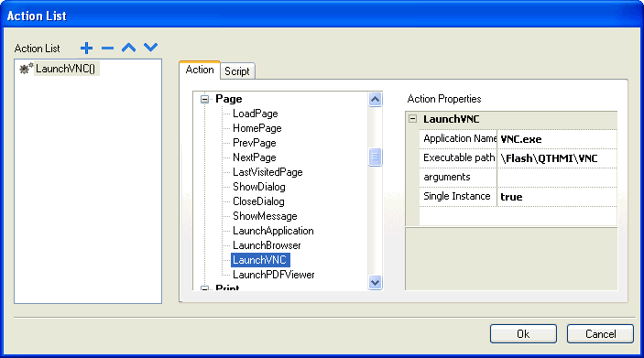Confirm with the Ok button
The width and height of the screenshot is (644, 358).
click(x=523, y=334)
